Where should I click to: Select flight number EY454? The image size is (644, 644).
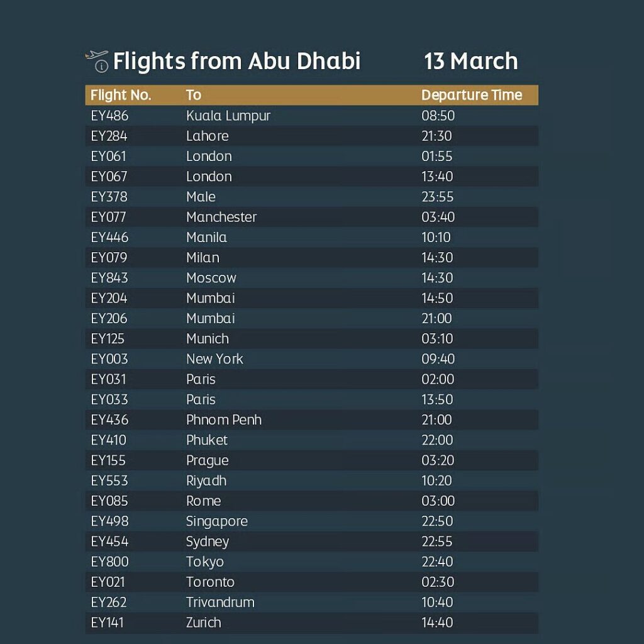coord(109,541)
